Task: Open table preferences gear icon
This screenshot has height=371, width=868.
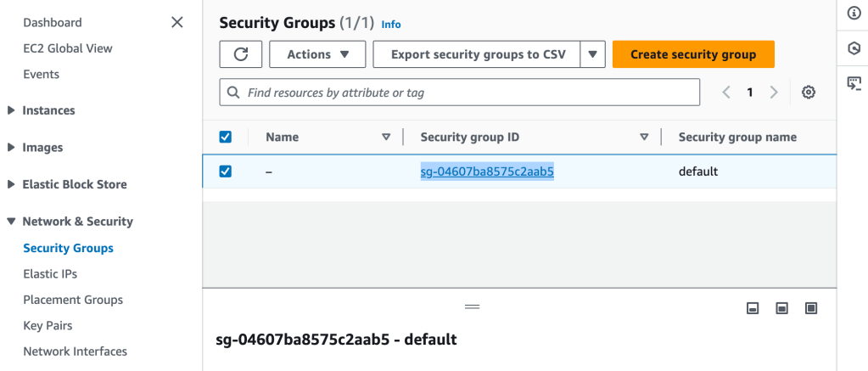Action: tap(809, 93)
